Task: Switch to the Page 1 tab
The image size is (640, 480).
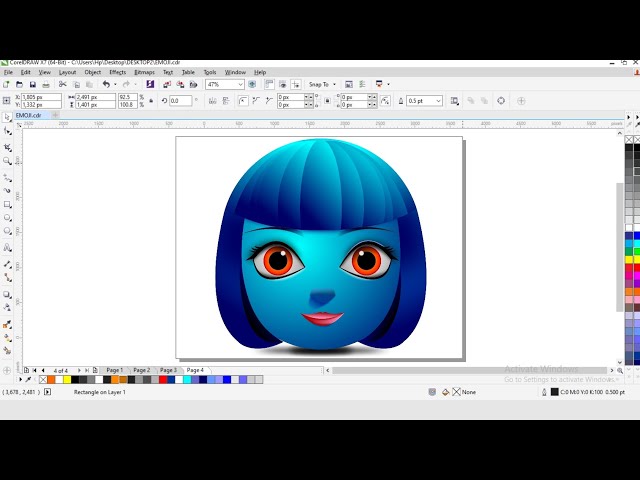Action: [115, 370]
